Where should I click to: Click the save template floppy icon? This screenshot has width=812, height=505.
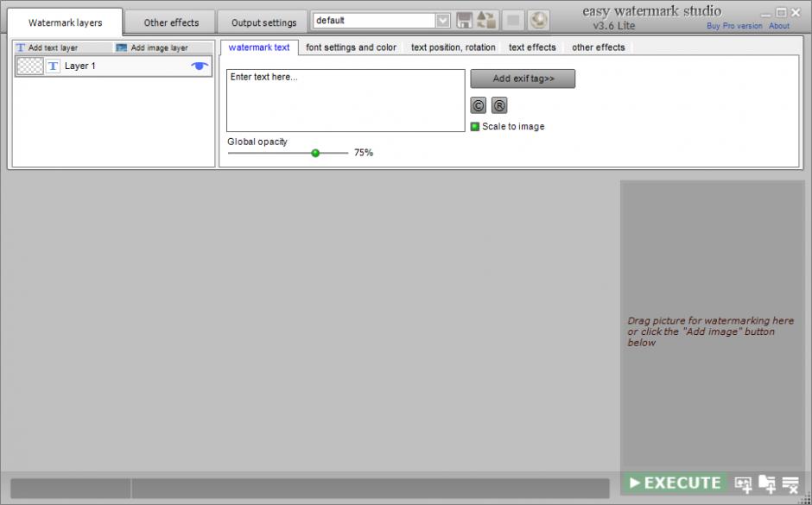pos(464,21)
